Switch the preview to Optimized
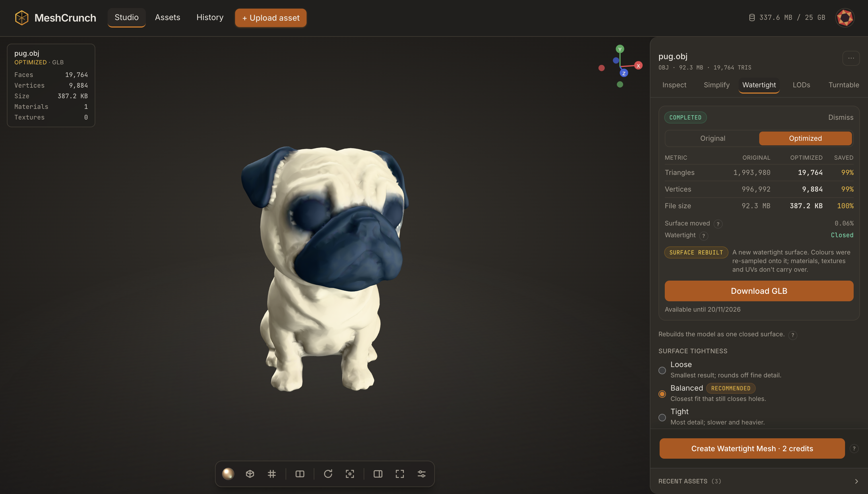 805,138
